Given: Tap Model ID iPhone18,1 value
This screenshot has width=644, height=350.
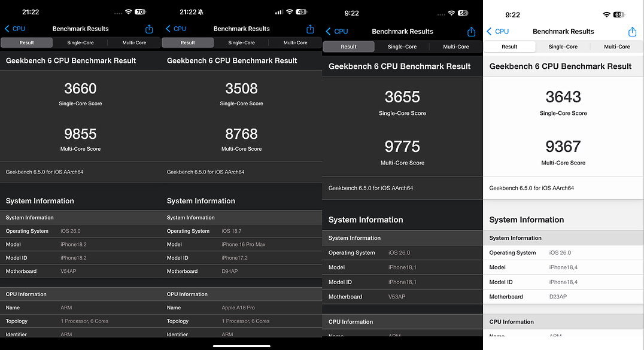Looking at the screenshot, I should coord(402,282).
